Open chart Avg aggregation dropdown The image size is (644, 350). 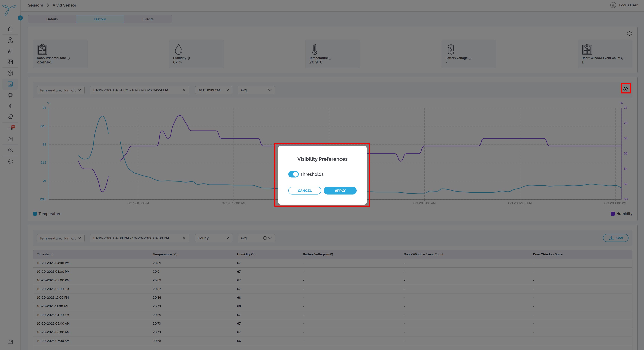pyautogui.click(x=256, y=90)
